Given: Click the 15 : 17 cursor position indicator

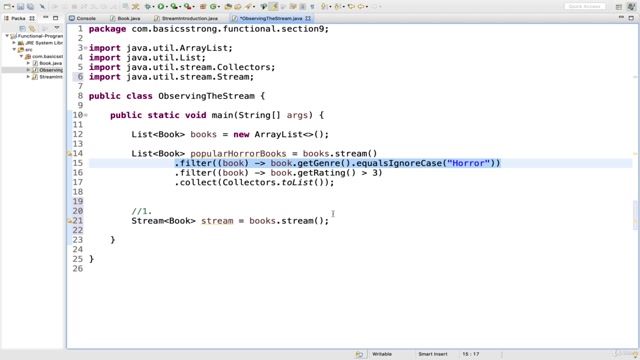Looking at the screenshot, I should tap(471, 354).
